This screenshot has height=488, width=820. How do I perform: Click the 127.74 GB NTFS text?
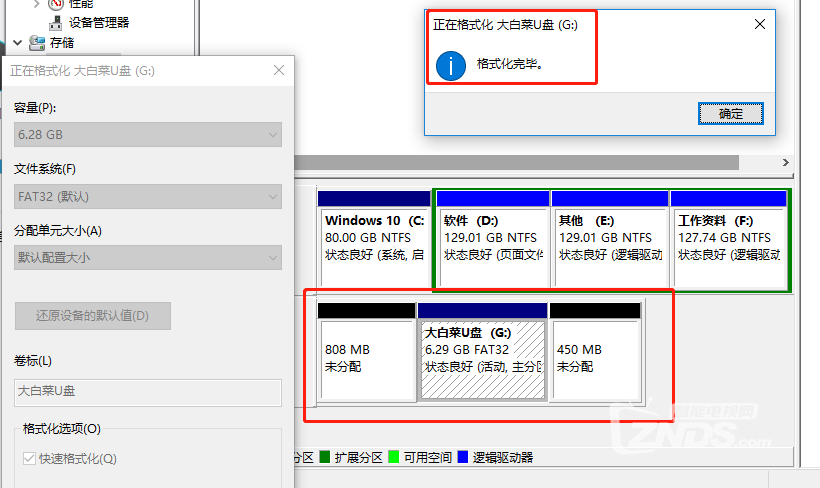(724, 238)
